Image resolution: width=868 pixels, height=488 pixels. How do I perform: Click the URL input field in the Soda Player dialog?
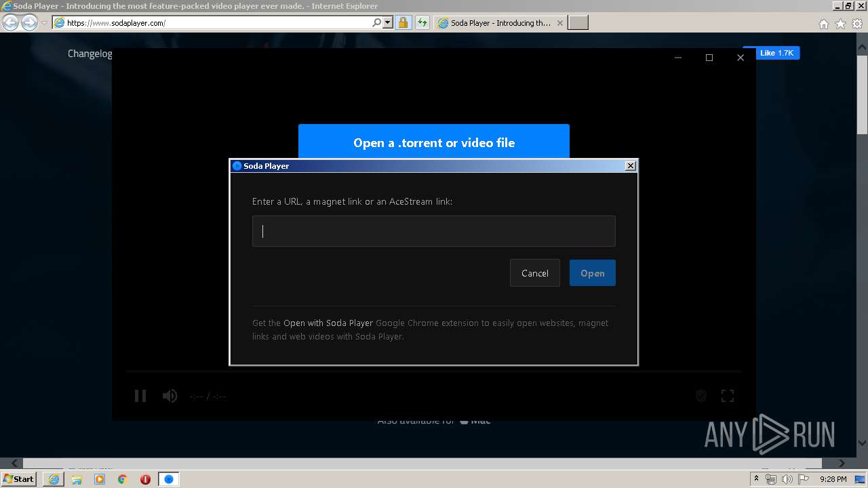(x=433, y=231)
